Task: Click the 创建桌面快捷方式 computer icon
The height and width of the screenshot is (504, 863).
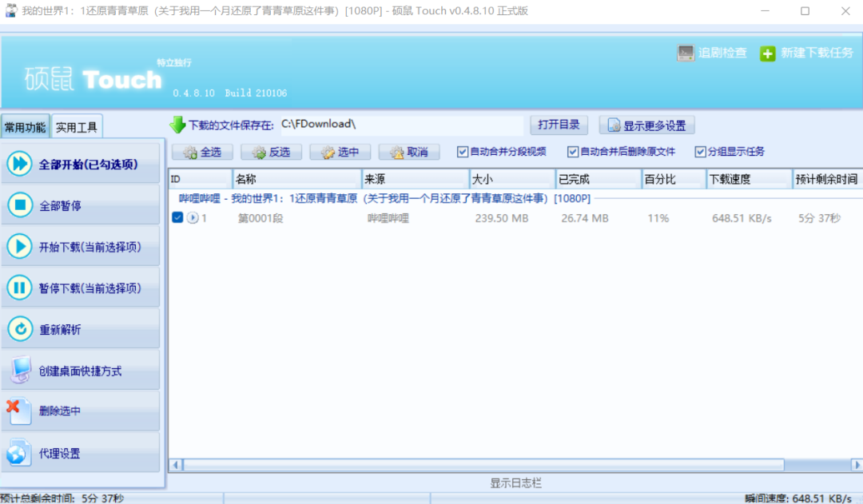Action: click(x=20, y=368)
